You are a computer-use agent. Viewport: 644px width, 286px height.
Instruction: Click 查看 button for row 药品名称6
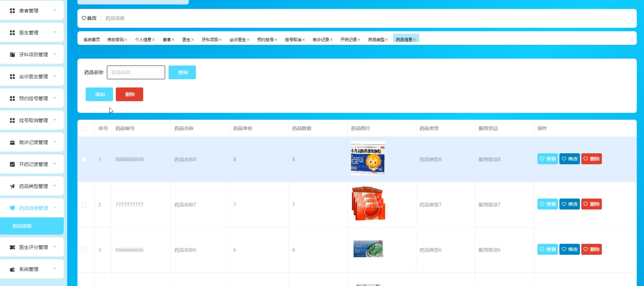pyautogui.click(x=548, y=249)
